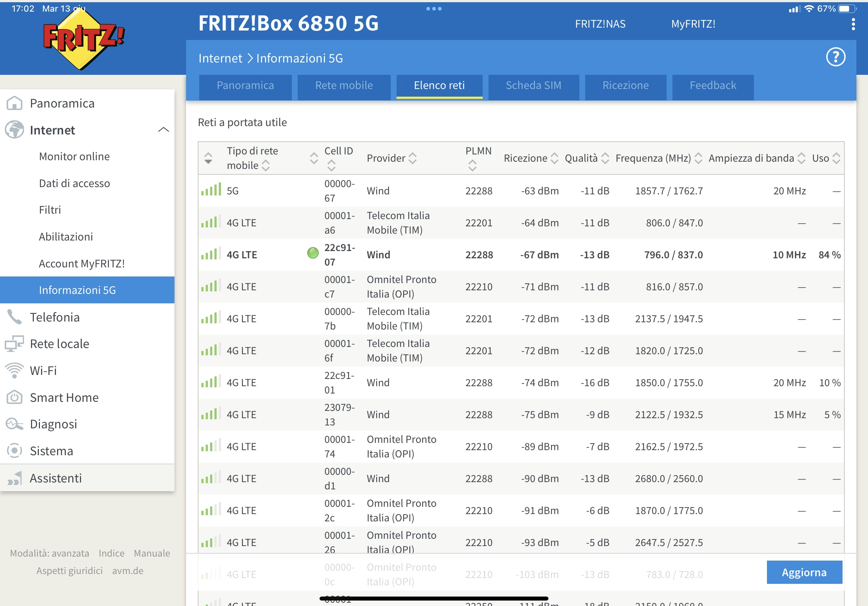Sort table by Uso
This screenshot has width=868, height=606.
click(x=836, y=158)
